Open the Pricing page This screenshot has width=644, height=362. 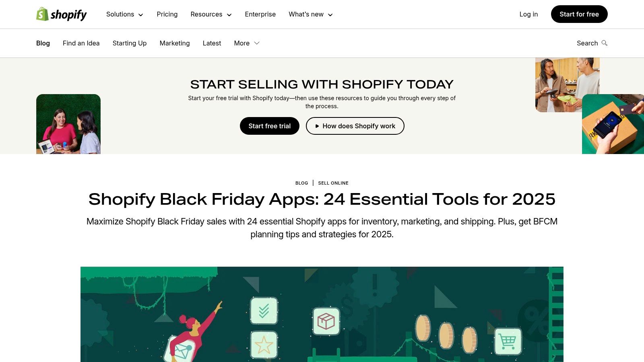coord(167,14)
